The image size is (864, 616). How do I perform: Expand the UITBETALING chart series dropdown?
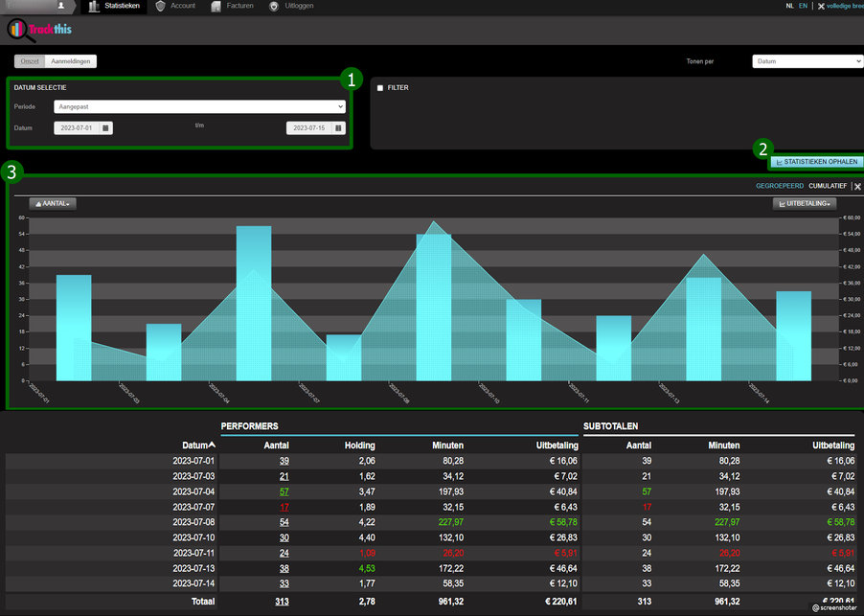tap(804, 203)
